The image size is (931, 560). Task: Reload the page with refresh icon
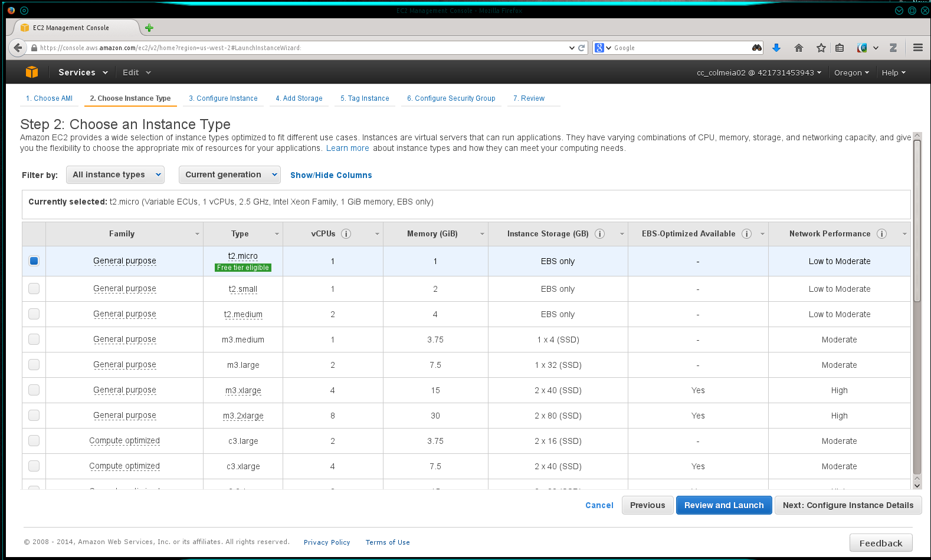tap(582, 48)
